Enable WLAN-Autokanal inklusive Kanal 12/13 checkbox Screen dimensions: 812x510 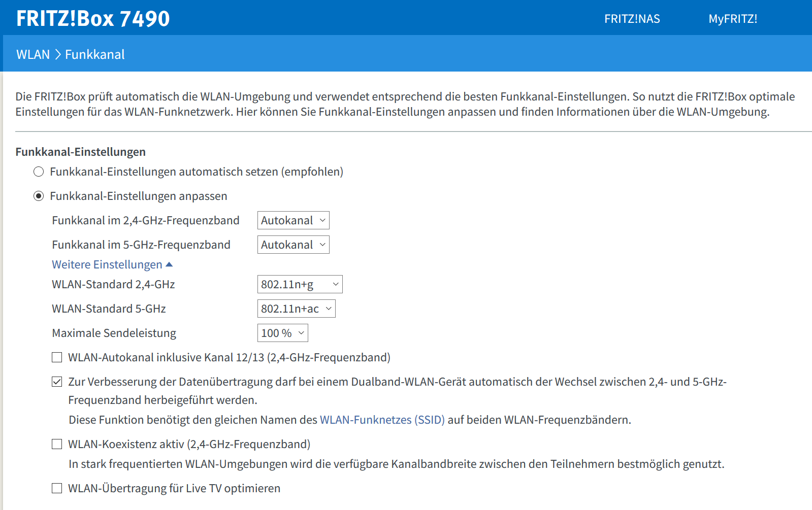(x=57, y=357)
